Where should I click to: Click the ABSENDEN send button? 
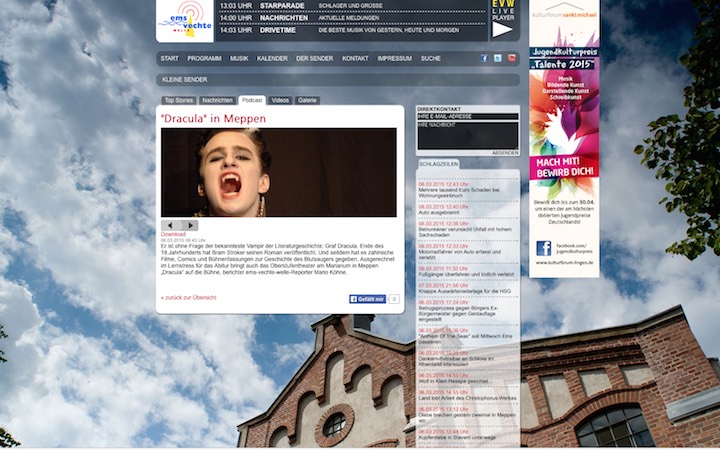click(505, 153)
